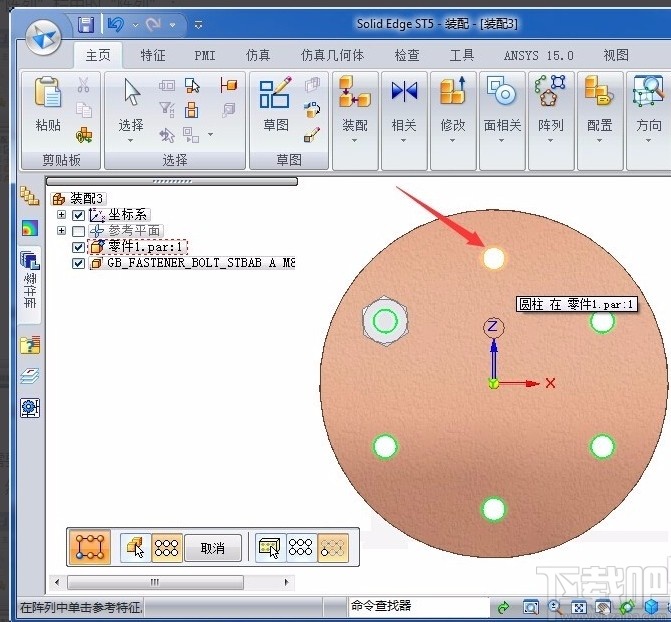
Task: Toggle the highlighted rightmost pattern option button
Action: pos(333,547)
